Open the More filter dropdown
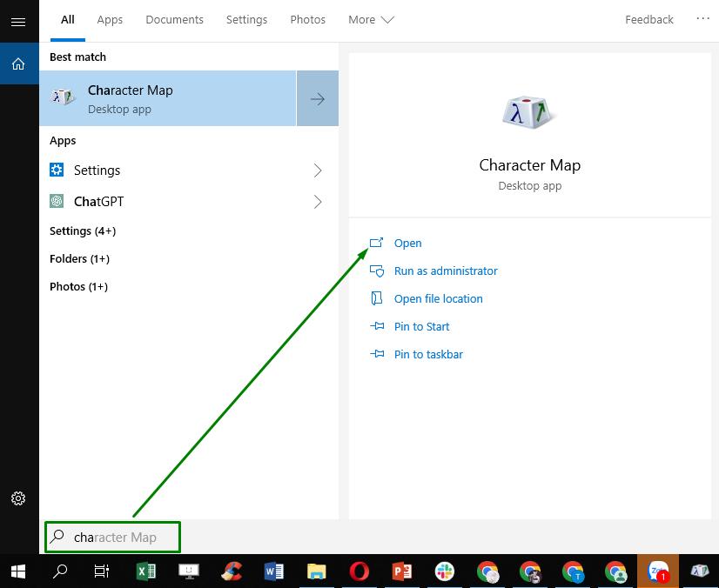This screenshot has height=588, width=719. 371,20
